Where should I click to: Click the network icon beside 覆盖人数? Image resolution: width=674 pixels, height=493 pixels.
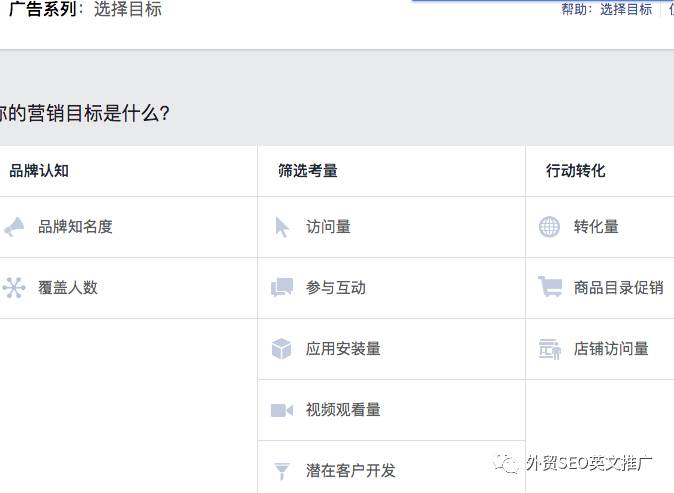pyautogui.click(x=14, y=288)
